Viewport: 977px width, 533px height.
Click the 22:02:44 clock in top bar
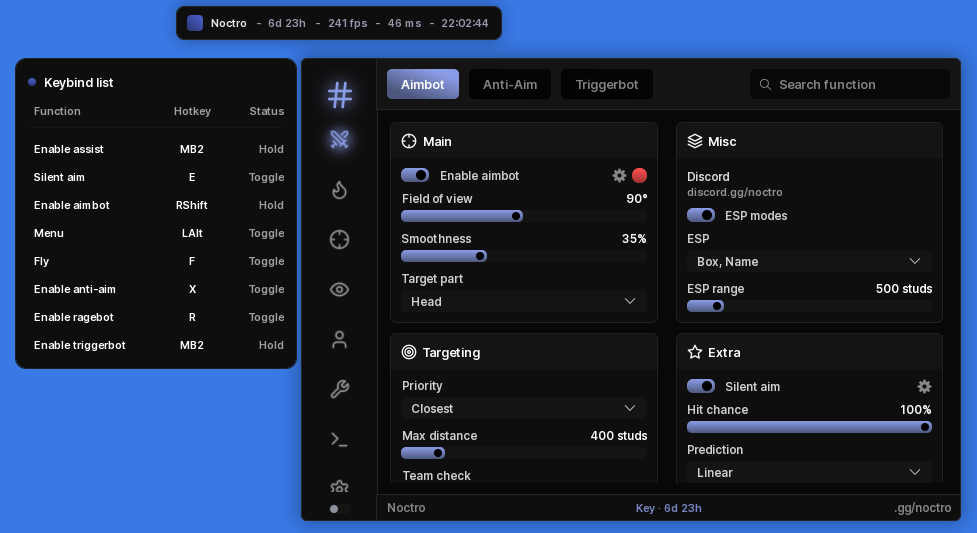pyautogui.click(x=465, y=23)
